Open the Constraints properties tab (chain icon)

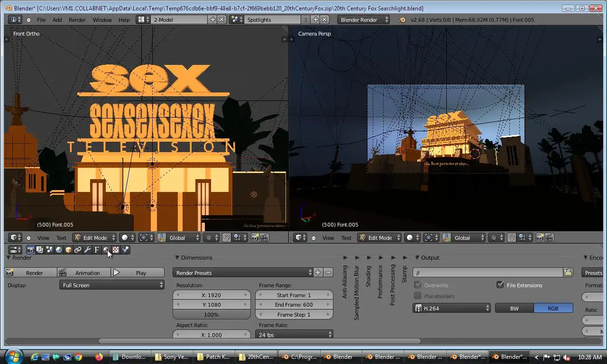[78, 250]
